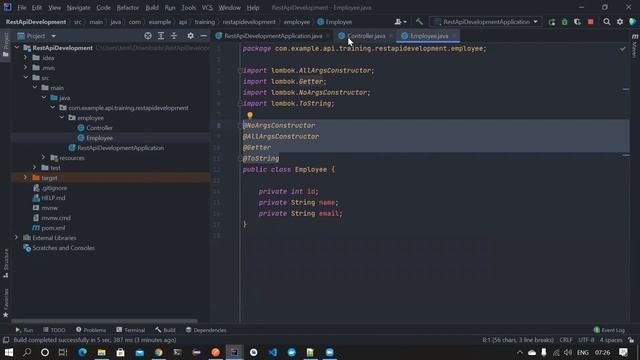Viewport: 640px width, 360px height.
Task: Click the employee breadcrumb in navigation bar
Action: coord(297,22)
